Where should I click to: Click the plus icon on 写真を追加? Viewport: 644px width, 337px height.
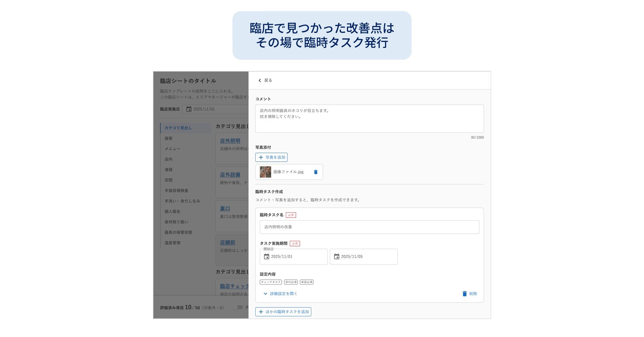point(261,157)
